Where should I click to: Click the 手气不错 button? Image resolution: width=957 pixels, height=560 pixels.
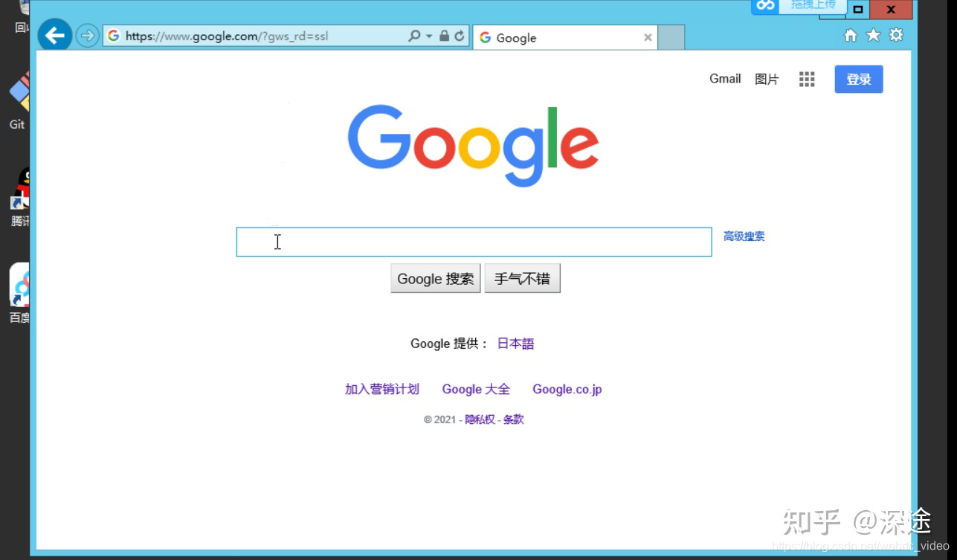(x=522, y=278)
